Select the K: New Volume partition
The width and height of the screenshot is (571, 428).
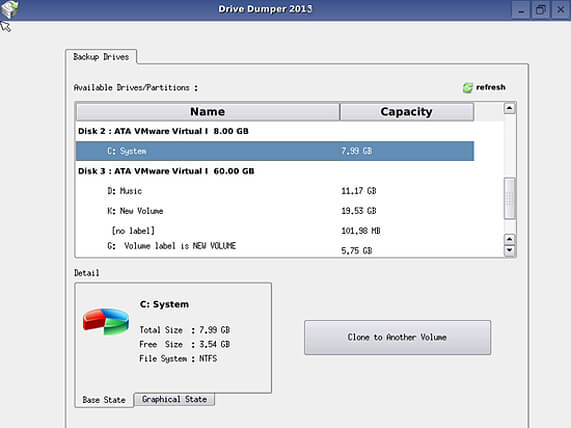click(275, 211)
